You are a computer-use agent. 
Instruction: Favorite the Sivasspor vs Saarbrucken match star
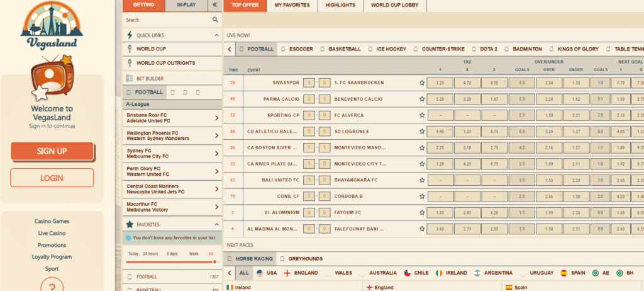pos(422,83)
